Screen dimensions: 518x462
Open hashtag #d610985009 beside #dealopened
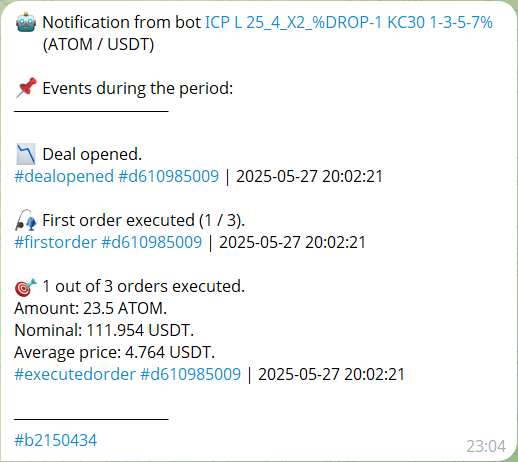coord(169,176)
